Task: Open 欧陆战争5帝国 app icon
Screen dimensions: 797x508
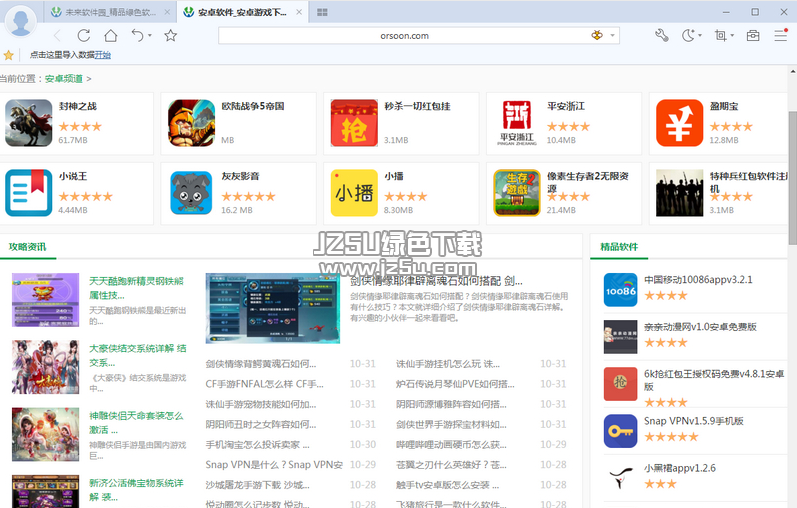Action: point(192,123)
